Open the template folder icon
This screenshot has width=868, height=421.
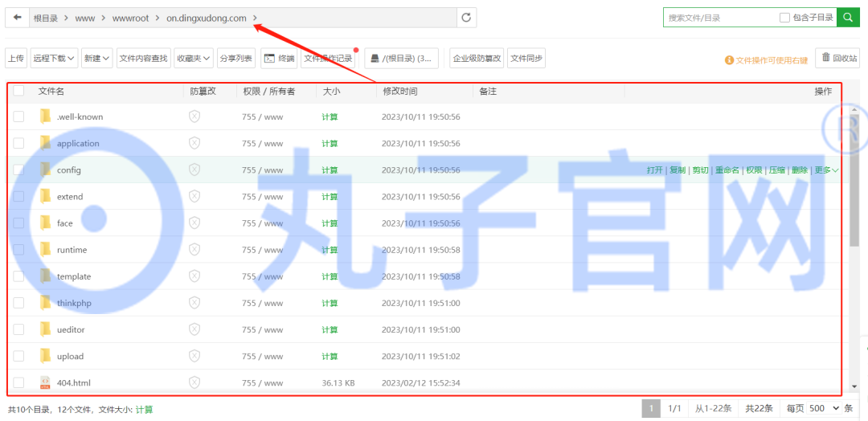coord(45,276)
